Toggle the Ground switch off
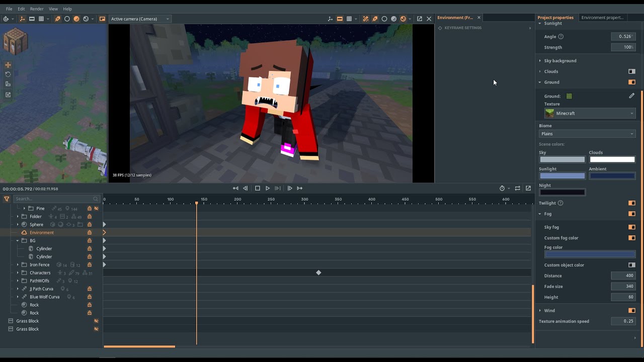 (632, 82)
